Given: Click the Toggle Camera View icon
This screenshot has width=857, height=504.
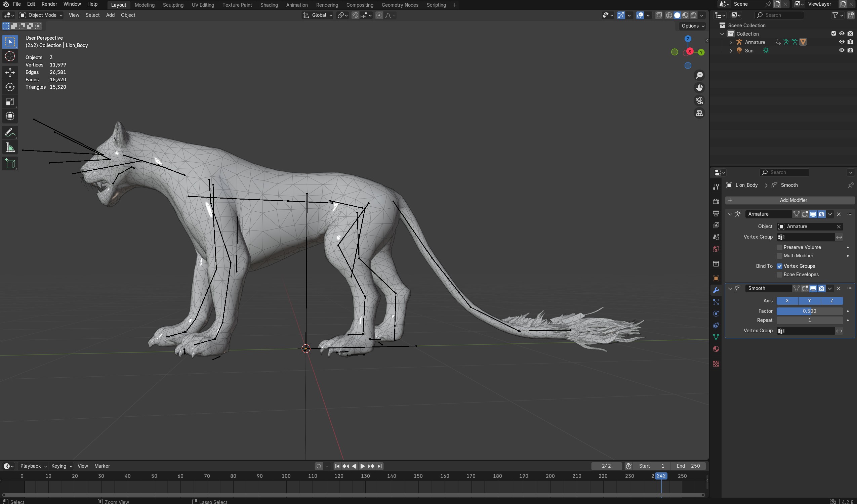Looking at the screenshot, I should [x=699, y=100].
